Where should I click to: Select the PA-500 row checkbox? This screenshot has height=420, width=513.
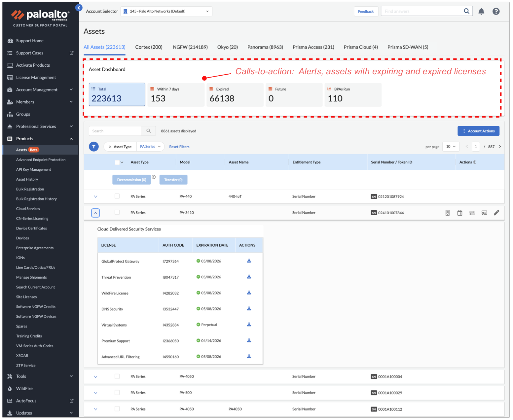coord(117,393)
